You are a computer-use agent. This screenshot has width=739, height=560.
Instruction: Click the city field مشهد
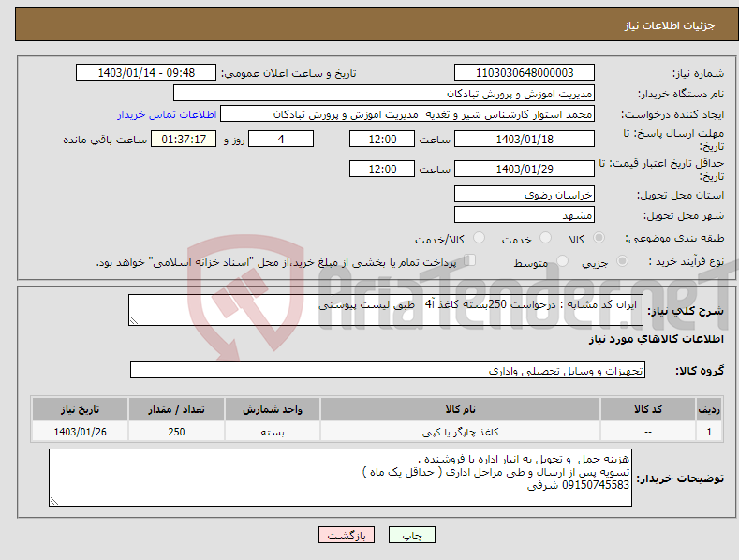pos(525,215)
